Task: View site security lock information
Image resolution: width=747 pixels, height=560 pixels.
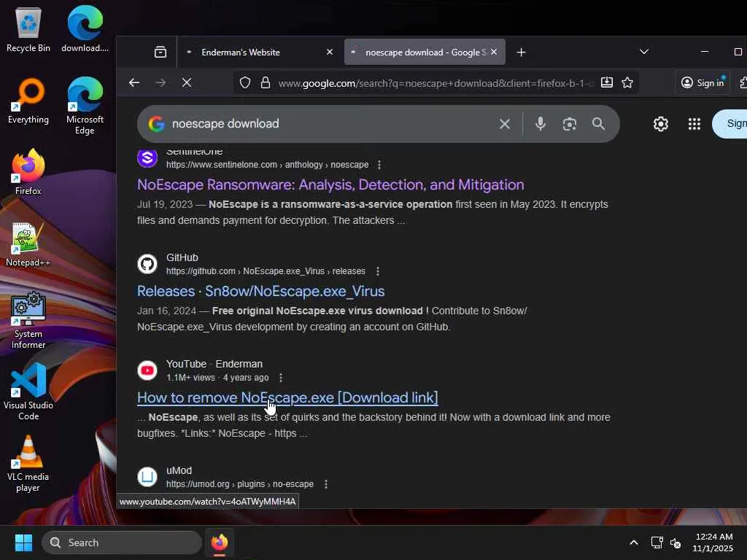Action: [x=266, y=83]
